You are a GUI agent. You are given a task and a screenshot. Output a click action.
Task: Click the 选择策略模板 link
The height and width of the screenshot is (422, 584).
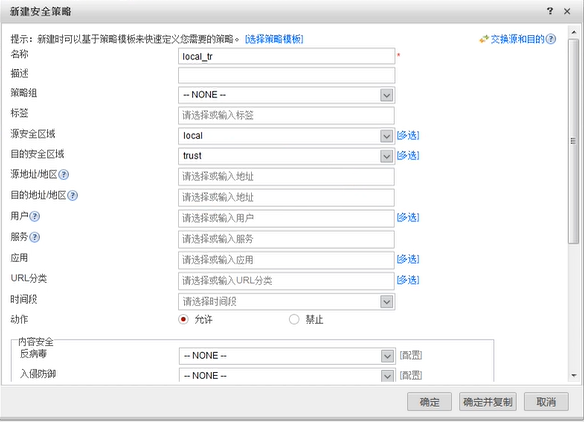(x=274, y=39)
